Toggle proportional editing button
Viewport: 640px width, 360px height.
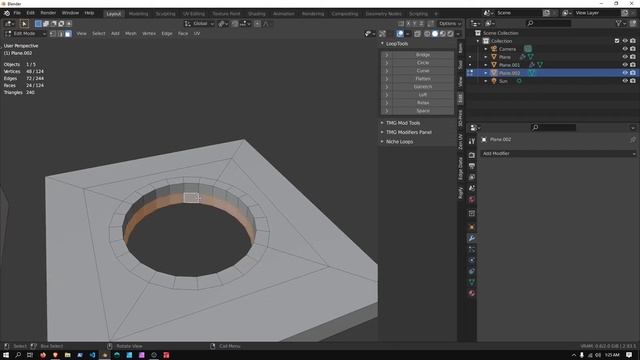click(x=257, y=24)
